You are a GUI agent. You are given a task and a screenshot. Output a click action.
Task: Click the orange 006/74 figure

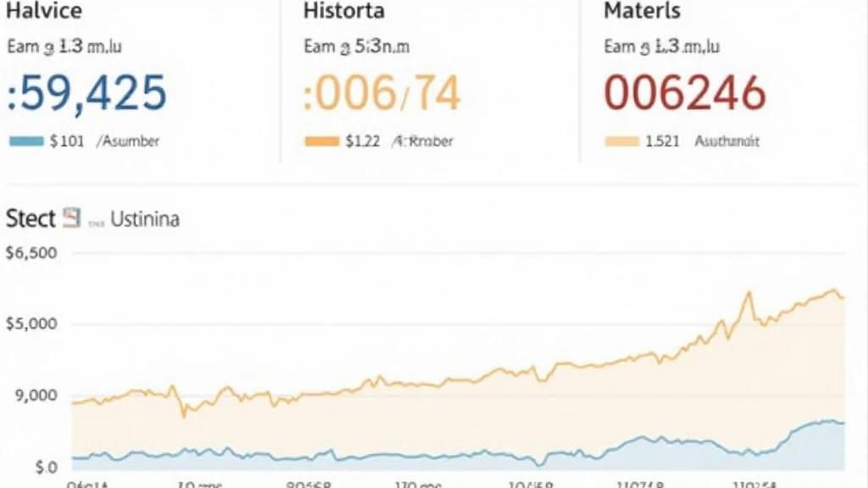pyautogui.click(x=382, y=93)
